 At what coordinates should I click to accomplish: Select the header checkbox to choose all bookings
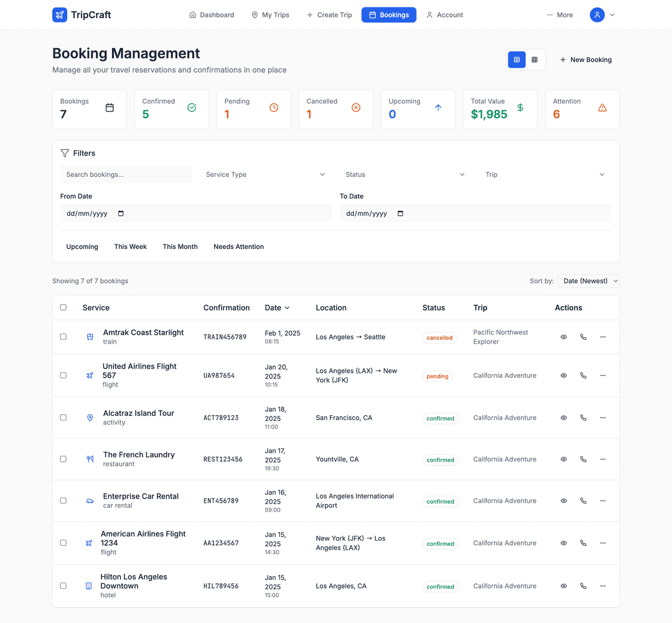tap(63, 307)
